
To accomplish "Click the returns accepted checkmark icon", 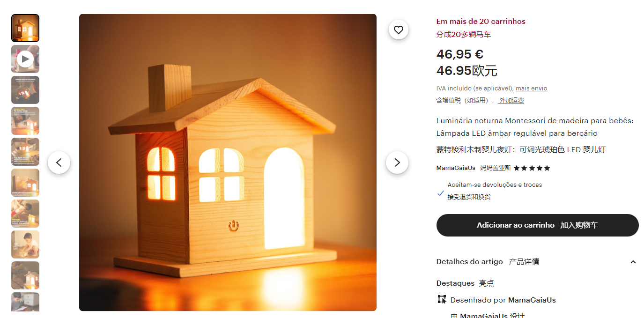I will click(440, 193).
